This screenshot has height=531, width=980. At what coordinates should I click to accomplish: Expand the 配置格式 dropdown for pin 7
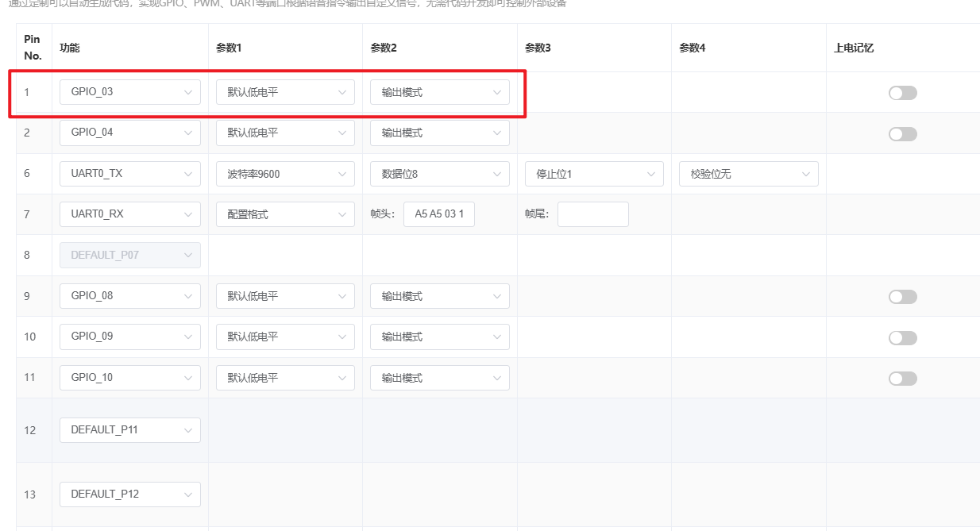click(x=284, y=214)
